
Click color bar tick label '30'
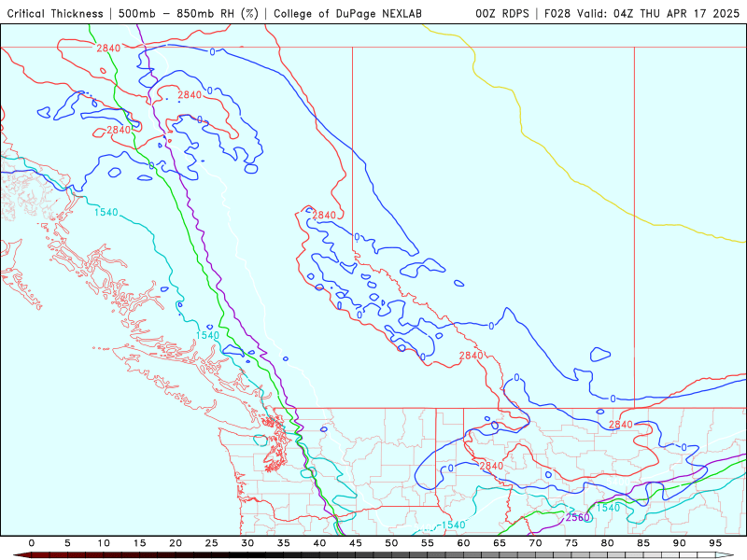(x=247, y=543)
